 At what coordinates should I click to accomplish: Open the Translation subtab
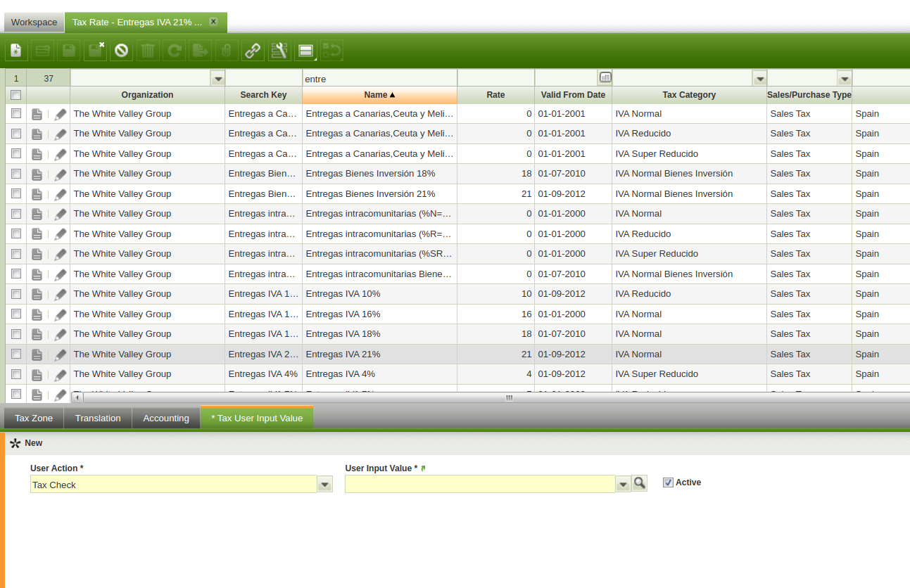pos(98,418)
